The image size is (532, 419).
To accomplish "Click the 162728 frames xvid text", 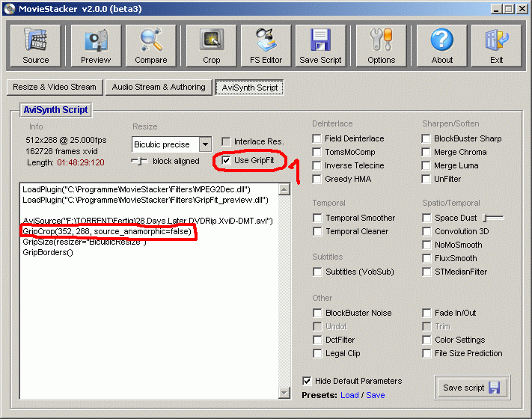I will [61, 151].
